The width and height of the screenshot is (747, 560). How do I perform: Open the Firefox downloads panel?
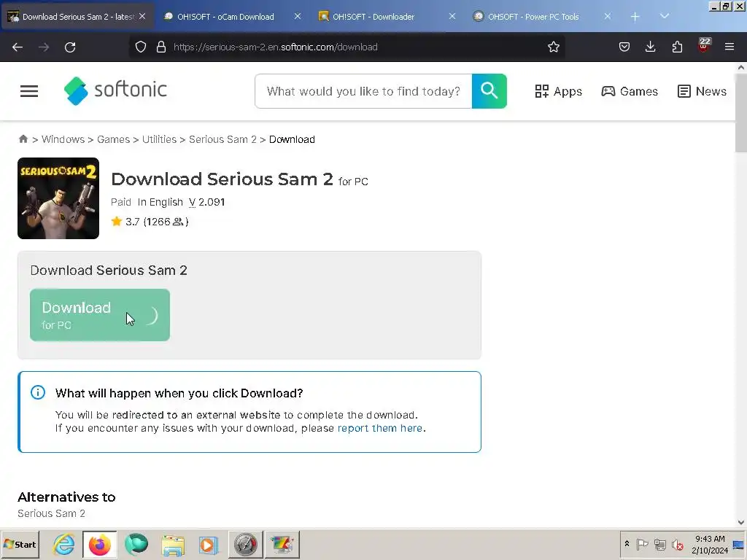[650, 47]
